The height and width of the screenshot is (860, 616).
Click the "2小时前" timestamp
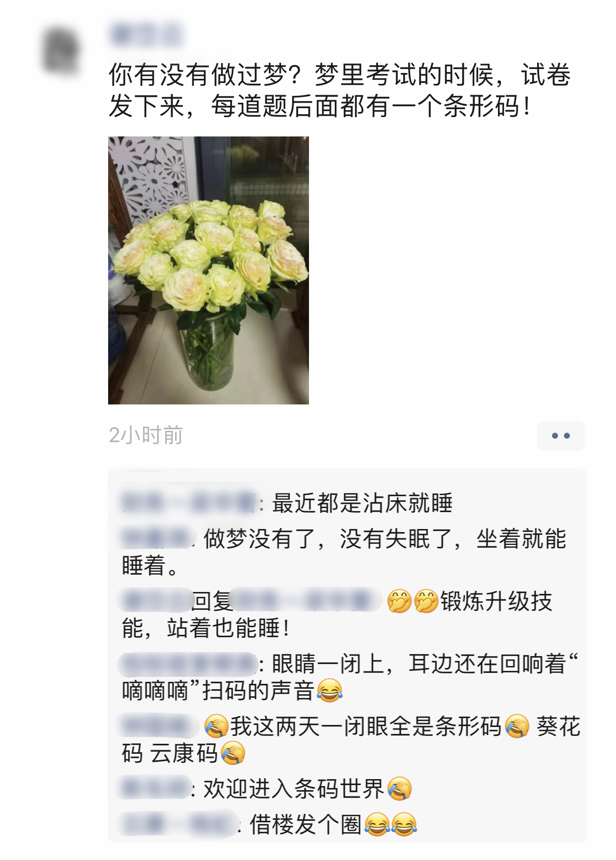[146, 435]
